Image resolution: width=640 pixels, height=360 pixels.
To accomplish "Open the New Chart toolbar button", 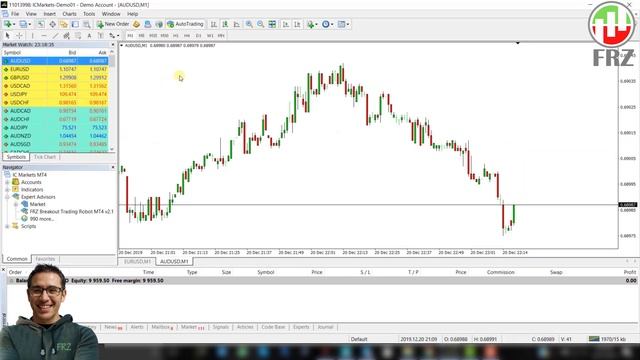I will [9, 24].
